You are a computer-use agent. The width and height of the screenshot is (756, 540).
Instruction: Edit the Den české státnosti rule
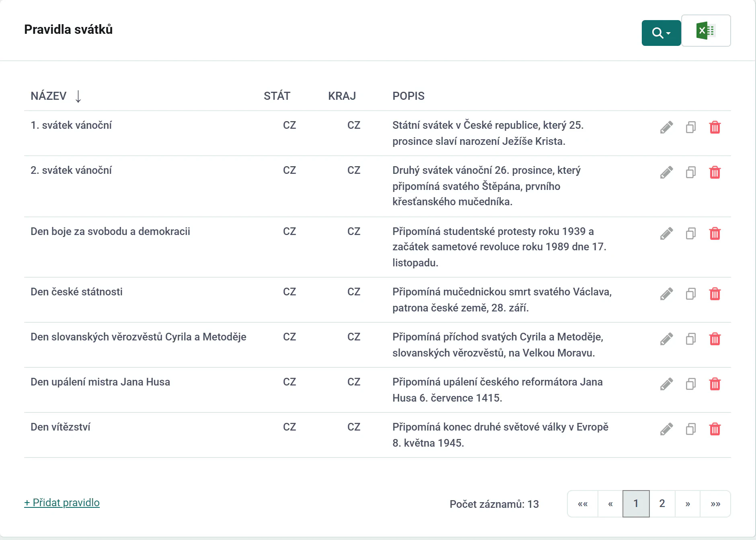tap(666, 294)
